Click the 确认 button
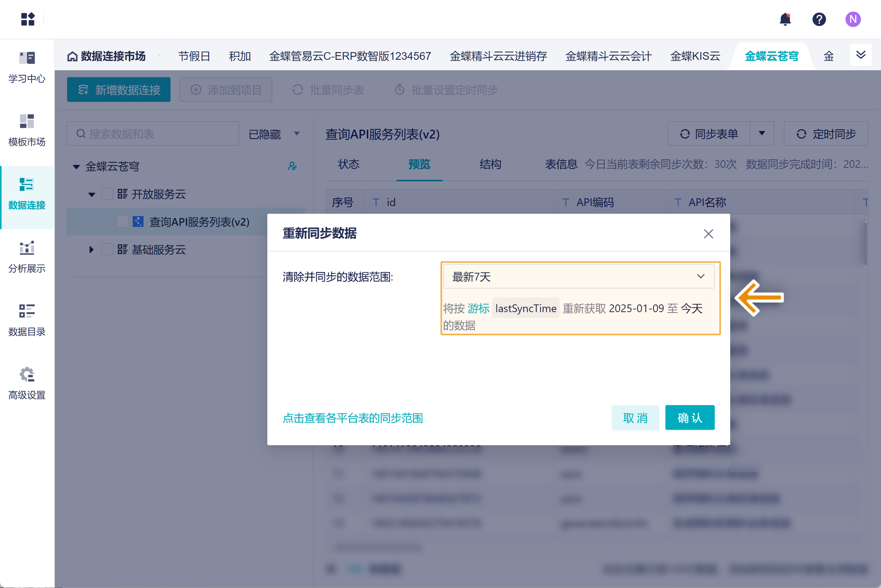 pyautogui.click(x=690, y=417)
